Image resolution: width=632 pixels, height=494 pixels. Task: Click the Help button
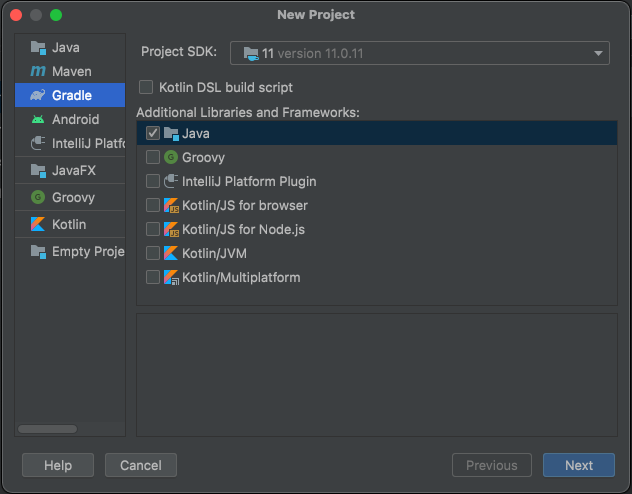point(58,465)
